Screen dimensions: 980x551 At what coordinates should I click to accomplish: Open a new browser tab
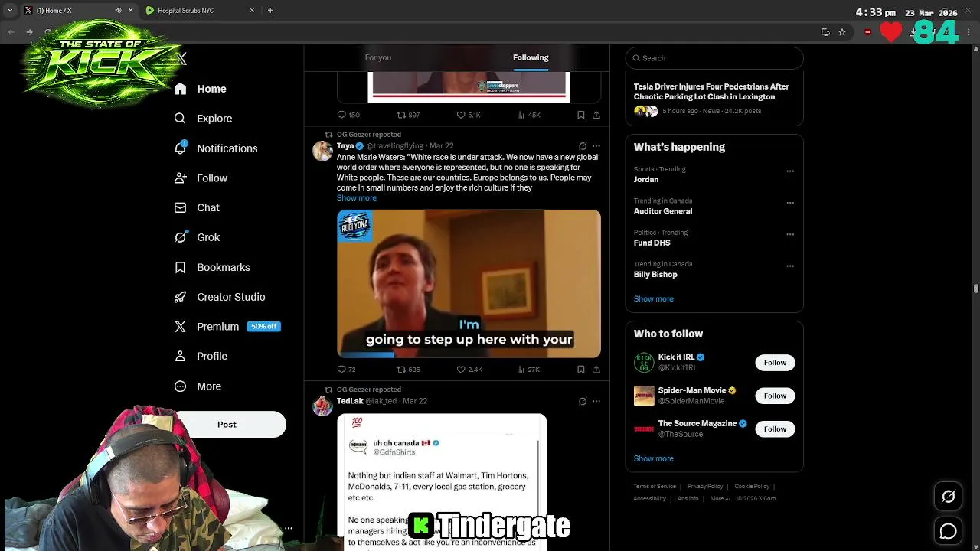[270, 11]
